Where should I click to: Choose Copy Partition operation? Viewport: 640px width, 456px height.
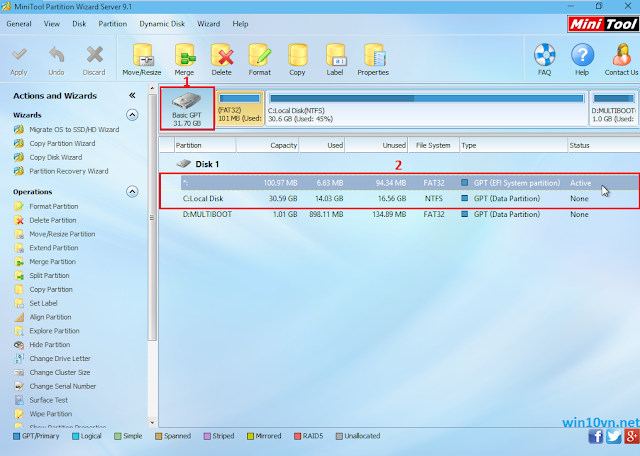click(51, 289)
